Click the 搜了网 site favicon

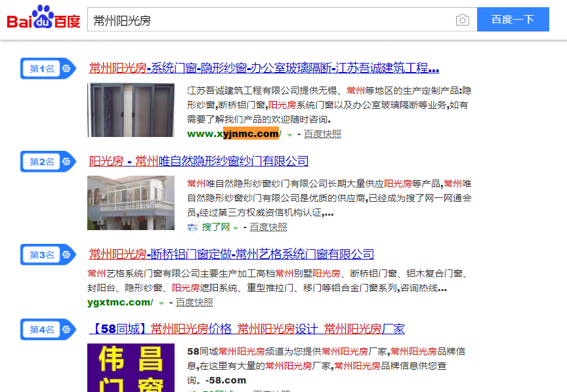tap(193, 227)
